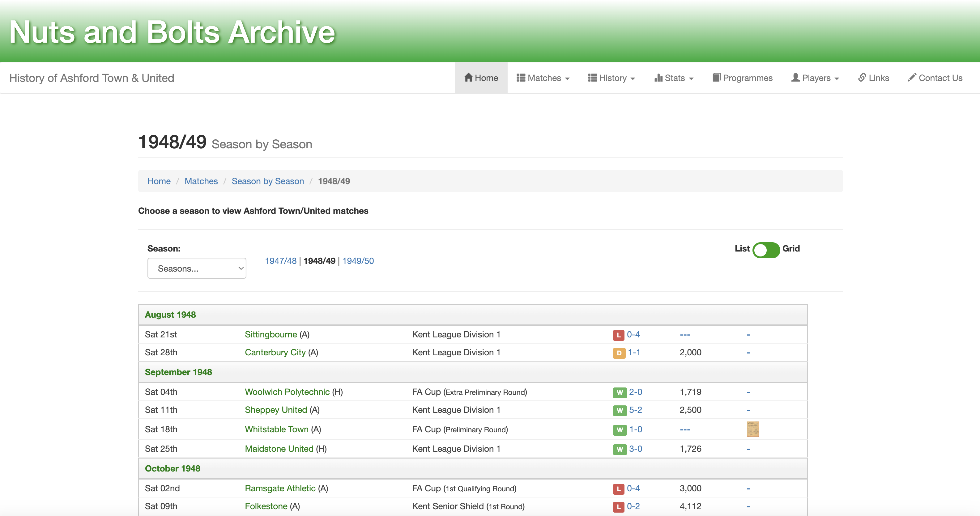Image resolution: width=980 pixels, height=516 pixels.
Task: Go to the 1947/48 season link
Action: click(x=280, y=261)
